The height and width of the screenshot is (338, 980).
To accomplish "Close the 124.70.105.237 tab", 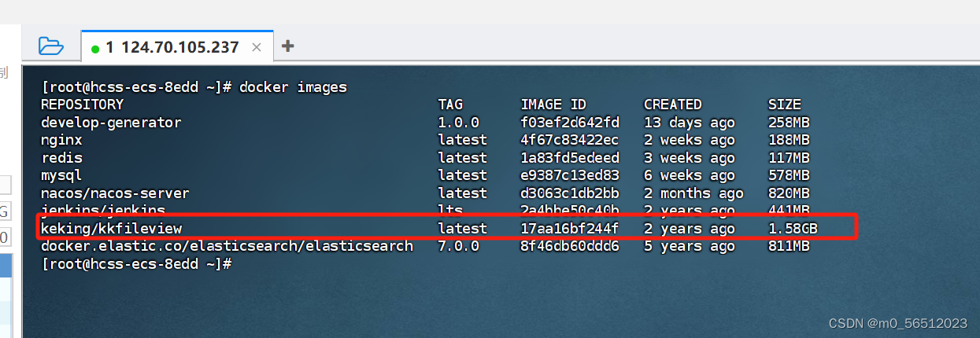I will [257, 47].
